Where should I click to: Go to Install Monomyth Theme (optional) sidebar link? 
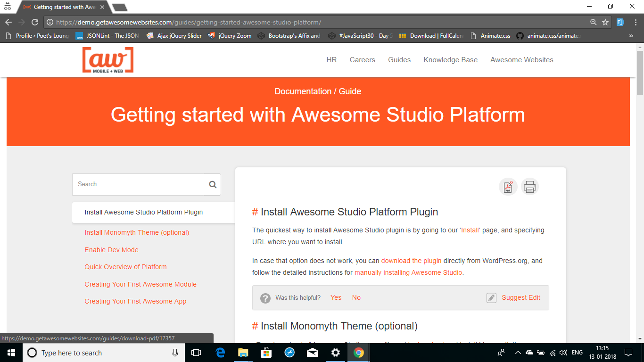point(137,232)
